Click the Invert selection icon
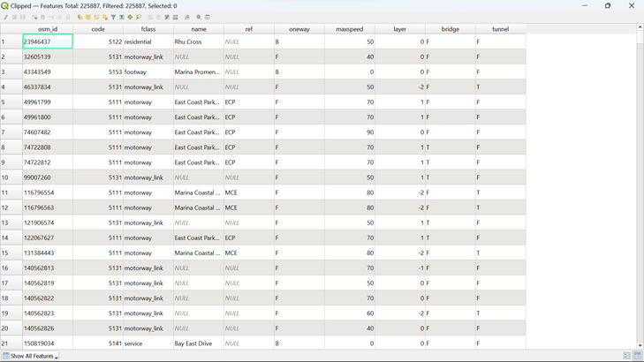 [96, 17]
